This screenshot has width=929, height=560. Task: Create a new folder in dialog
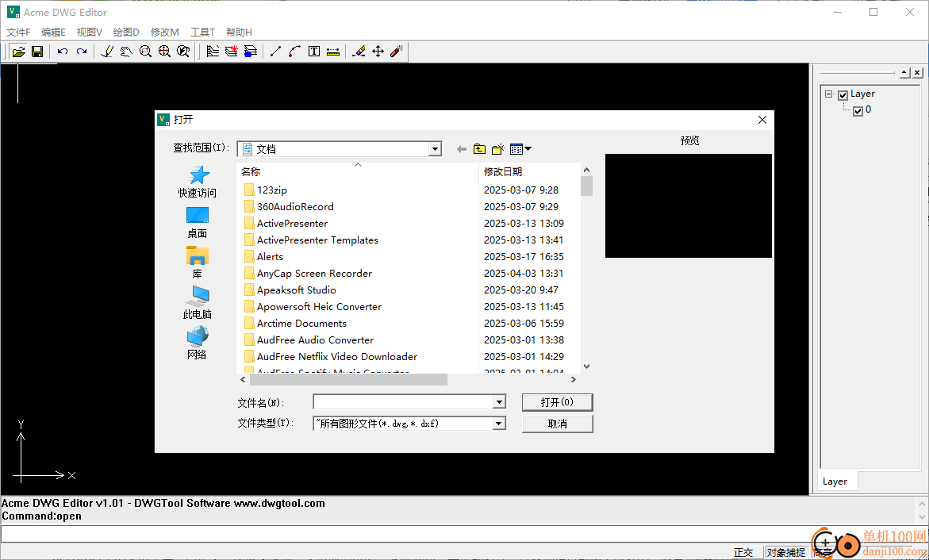[497, 149]
